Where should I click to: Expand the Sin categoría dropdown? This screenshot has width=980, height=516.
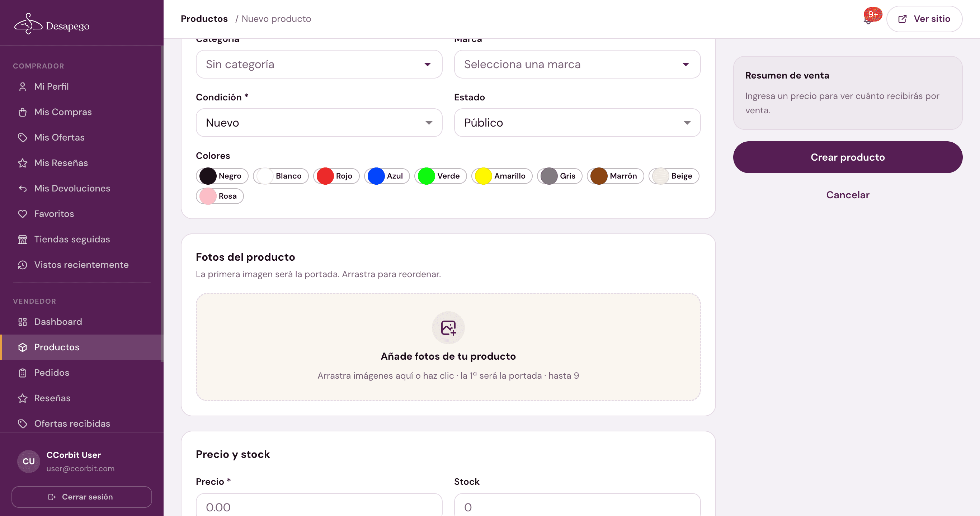[319, 64]
